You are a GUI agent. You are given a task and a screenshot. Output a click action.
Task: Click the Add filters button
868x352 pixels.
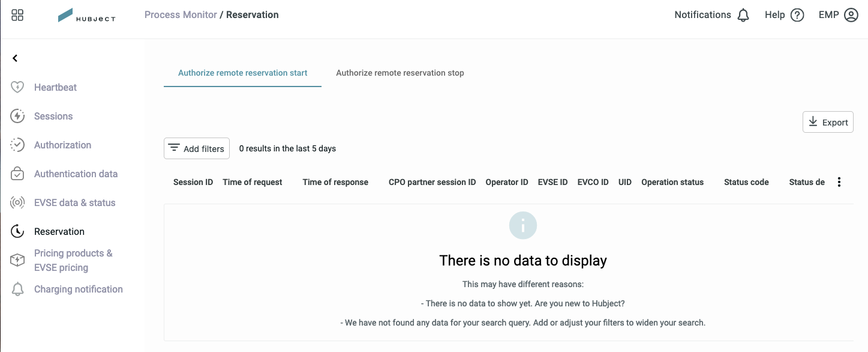(x=197, y=148)
